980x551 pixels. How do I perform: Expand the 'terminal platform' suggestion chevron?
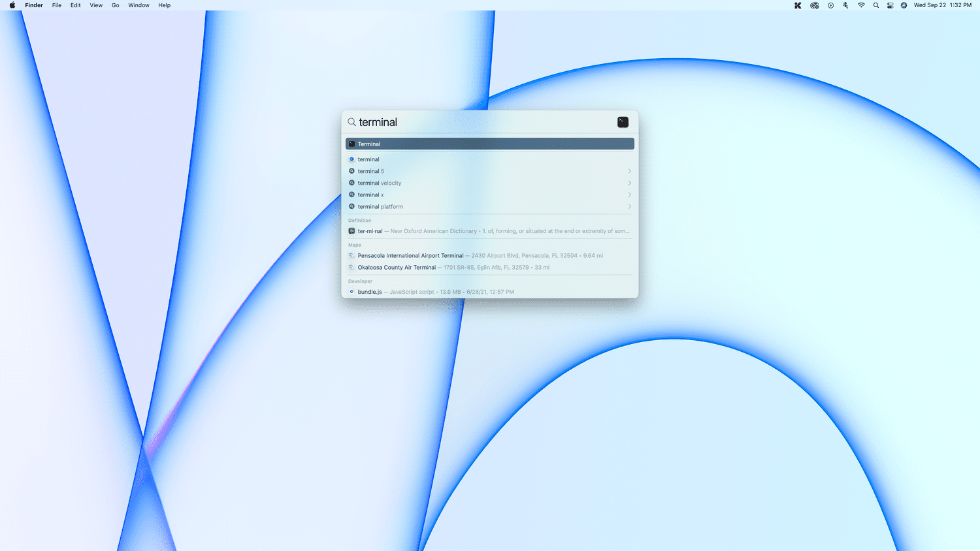click(629, 206)
